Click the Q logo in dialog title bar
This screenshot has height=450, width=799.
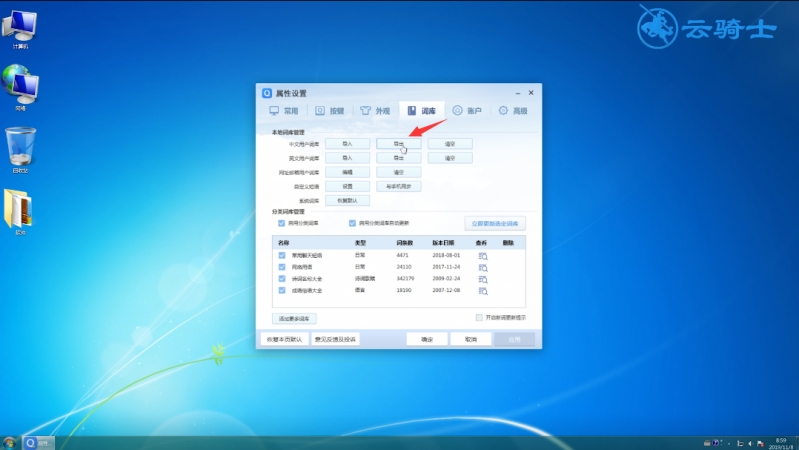pos(267,93)
